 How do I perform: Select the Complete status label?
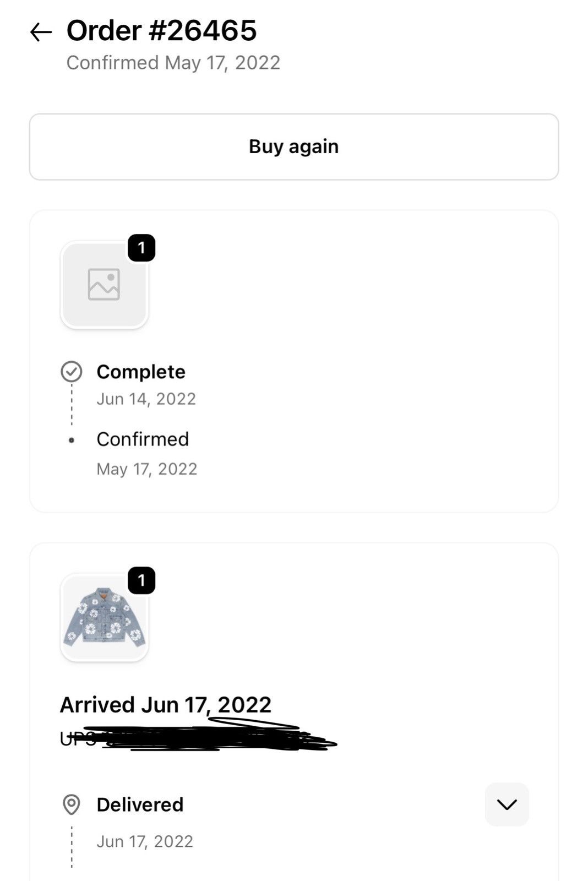coord(141,372)
